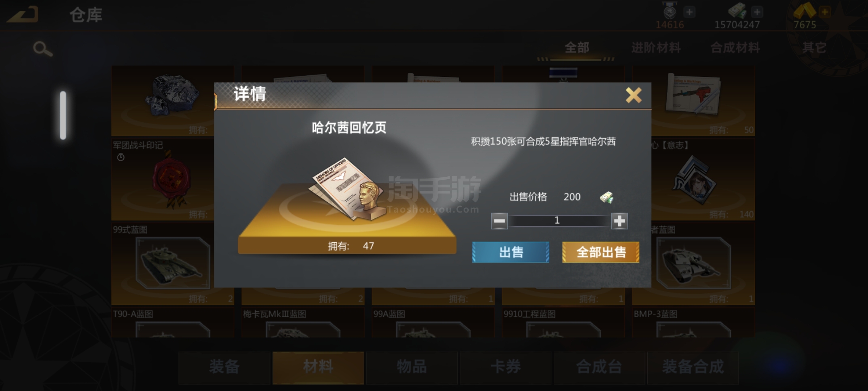Open the 装备 bottom tab
The width and height of the screenshot is (868, 391).
tap(224, 367)
